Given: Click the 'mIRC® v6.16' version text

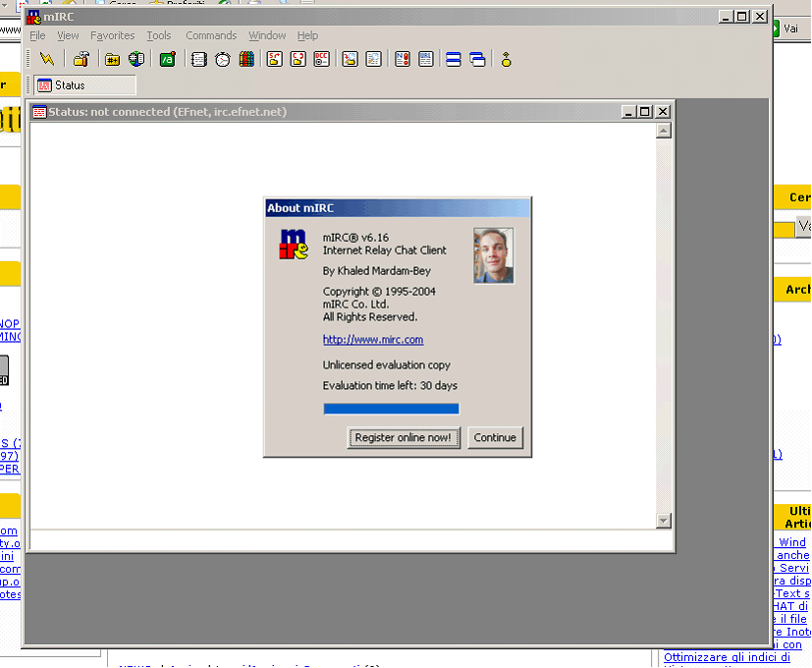Looking at the screenshot, I should (x=355, y=238).
